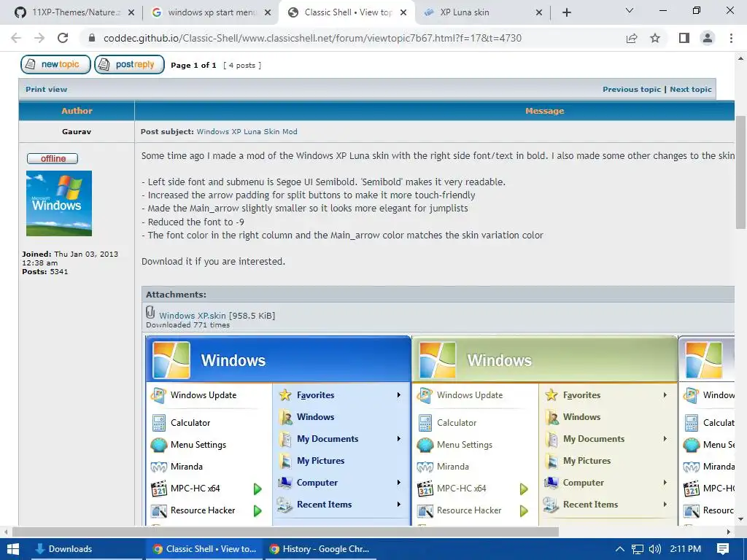Viewport: 747px width, 560px height.
Task: Toggle the browser side panel
Action: coord(684,38)
